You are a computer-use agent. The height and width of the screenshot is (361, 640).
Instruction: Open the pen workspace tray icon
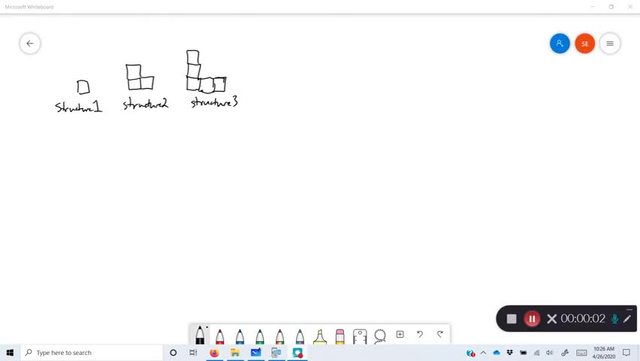(x=565, y=352)
